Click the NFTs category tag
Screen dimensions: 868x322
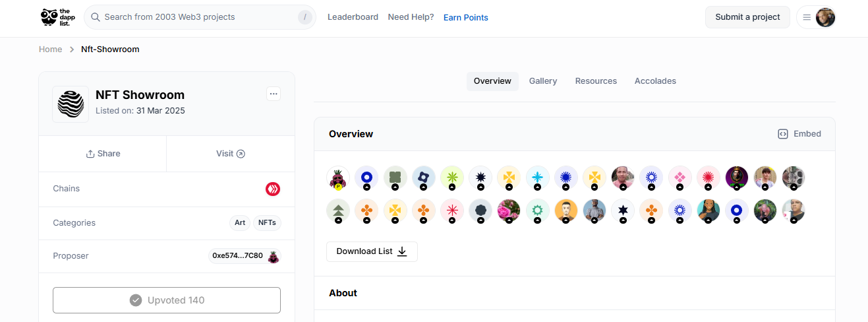[267, 223]
